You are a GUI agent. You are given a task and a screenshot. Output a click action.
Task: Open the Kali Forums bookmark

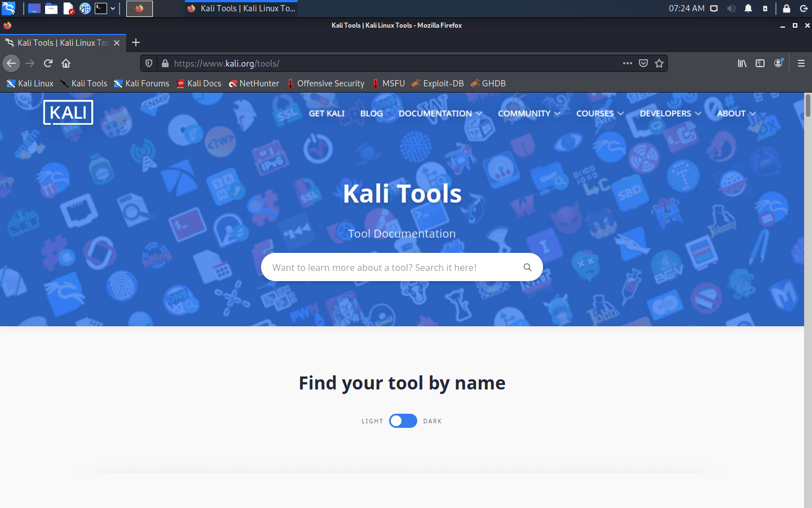[x=142, y=84]
